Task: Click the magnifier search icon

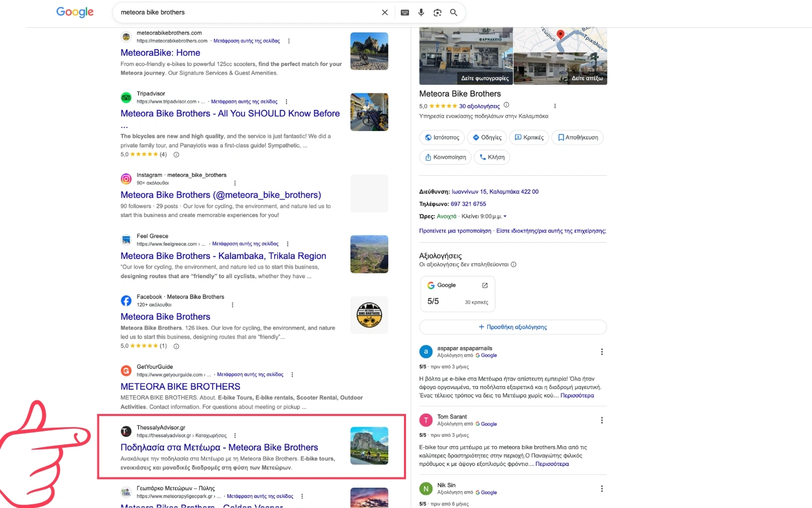Action: pyautogui.click(x=454, y=13)
